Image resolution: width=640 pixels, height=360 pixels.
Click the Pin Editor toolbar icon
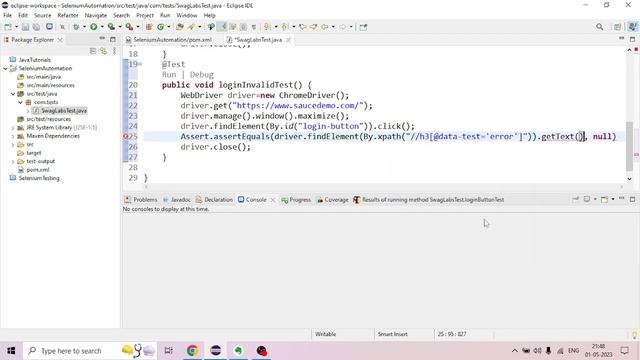coord(363,27)
